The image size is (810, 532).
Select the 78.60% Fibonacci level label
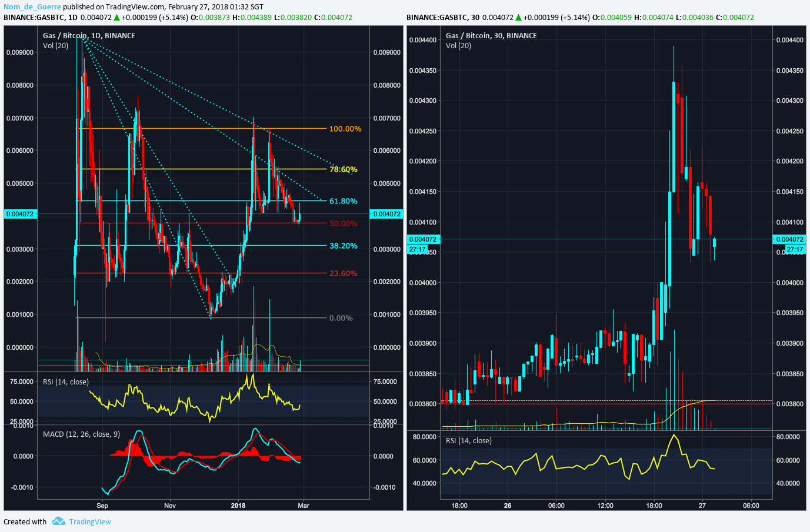coord(344,169)
